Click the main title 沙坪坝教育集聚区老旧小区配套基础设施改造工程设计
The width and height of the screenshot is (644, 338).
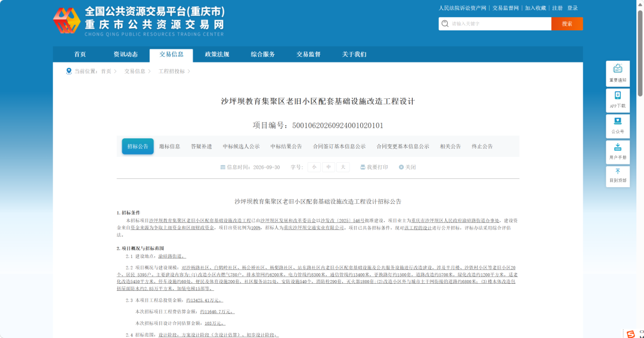click(x=318, y=101)
